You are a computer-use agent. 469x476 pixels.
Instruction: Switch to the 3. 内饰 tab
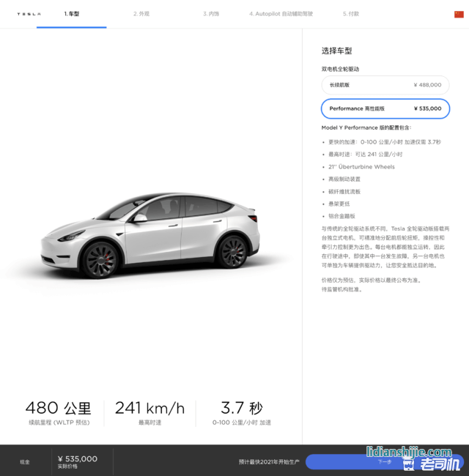point(211,14)
